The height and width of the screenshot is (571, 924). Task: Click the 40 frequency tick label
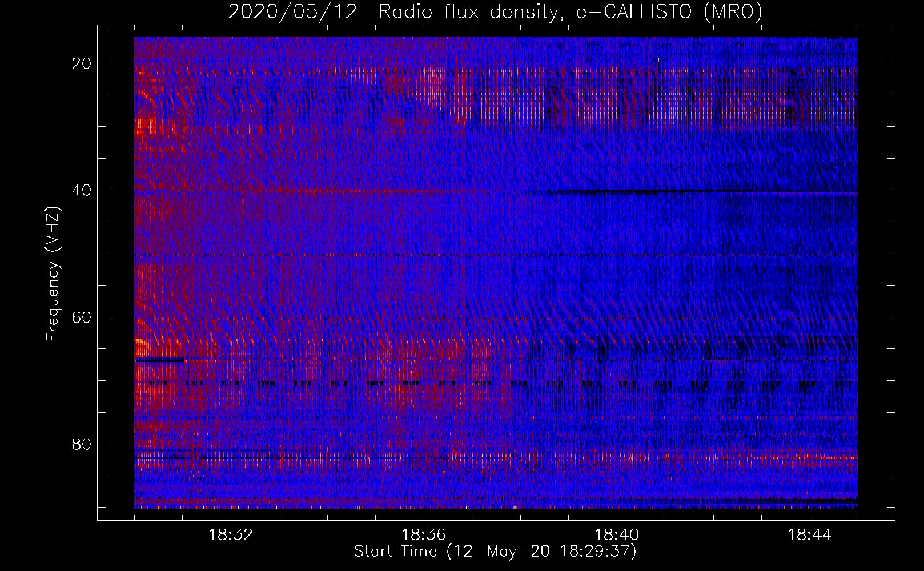click(82, 190)
